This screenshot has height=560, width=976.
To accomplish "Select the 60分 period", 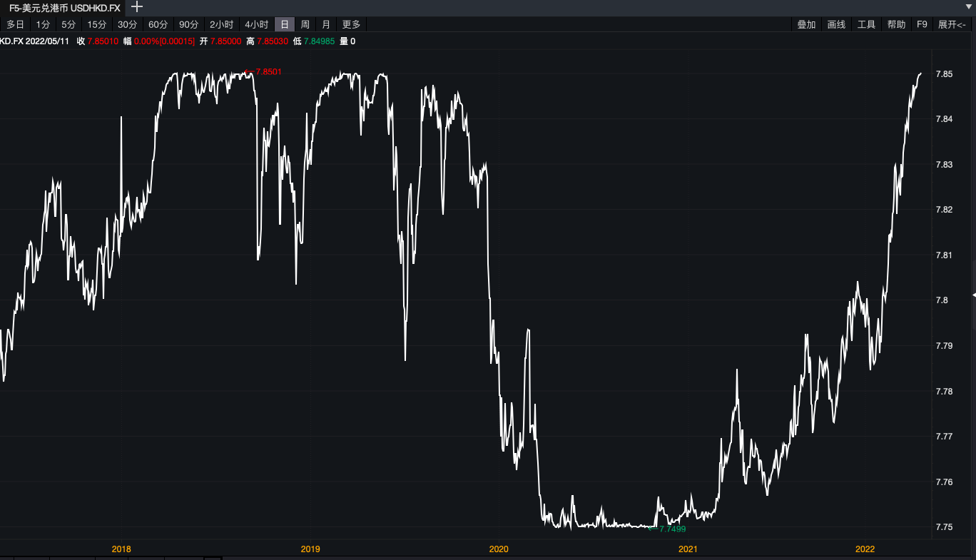I will click(158, 24).
